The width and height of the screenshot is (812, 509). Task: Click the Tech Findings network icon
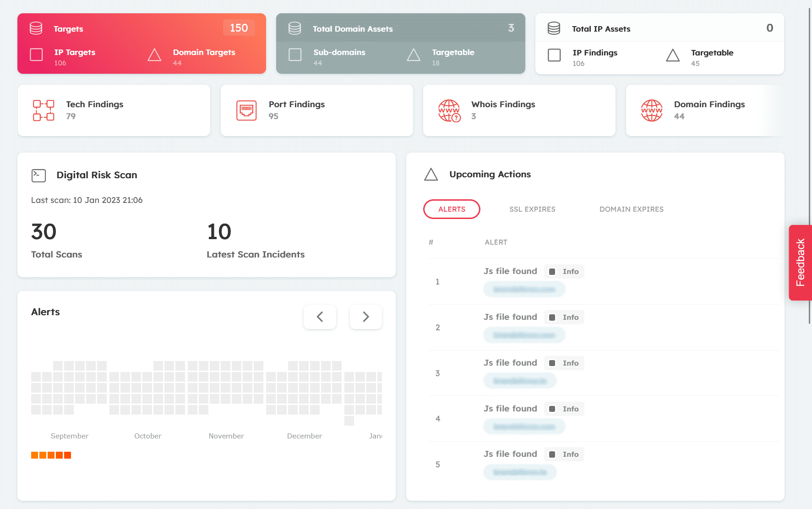coord(43,110)
